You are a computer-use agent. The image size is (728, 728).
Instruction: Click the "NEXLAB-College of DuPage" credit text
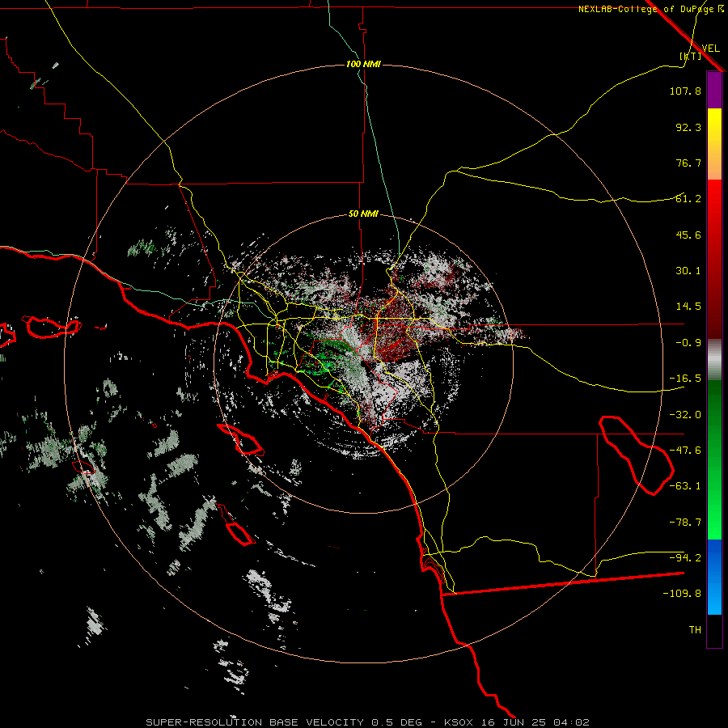pos(647,9)
